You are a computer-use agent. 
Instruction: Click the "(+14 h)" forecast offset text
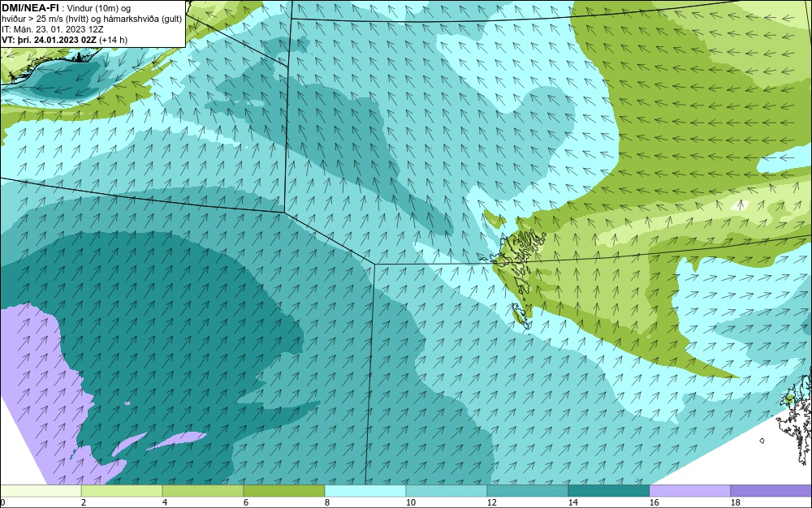114,40
